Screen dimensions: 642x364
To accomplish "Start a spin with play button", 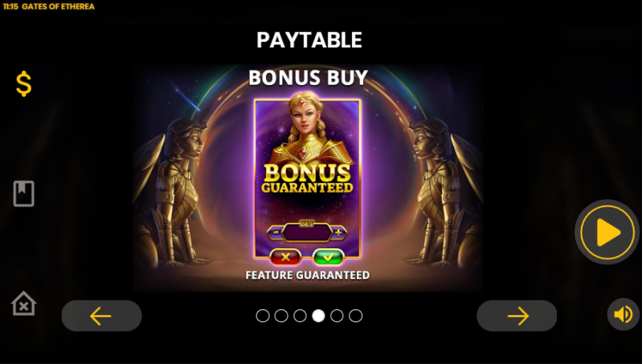I will point(607,232).
